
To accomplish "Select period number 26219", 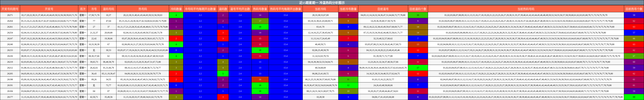I will 10,62.
